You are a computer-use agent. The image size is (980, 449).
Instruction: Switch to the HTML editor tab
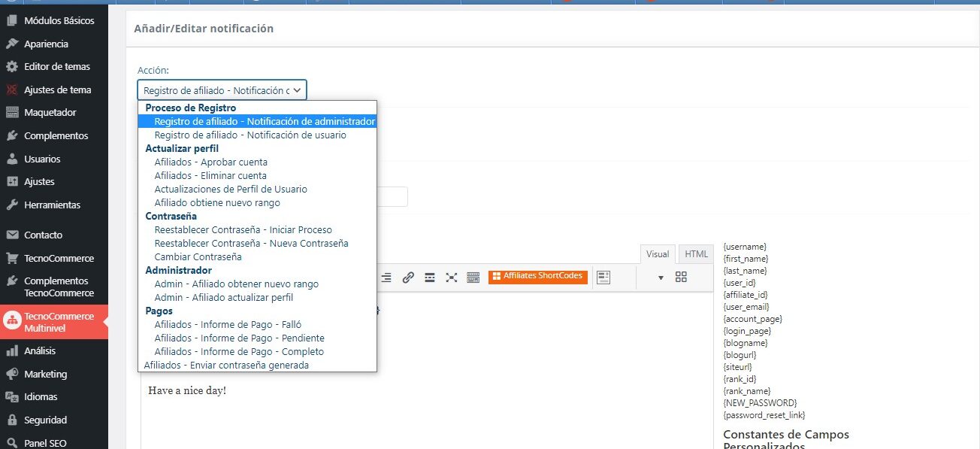click(x=697, y=254)
